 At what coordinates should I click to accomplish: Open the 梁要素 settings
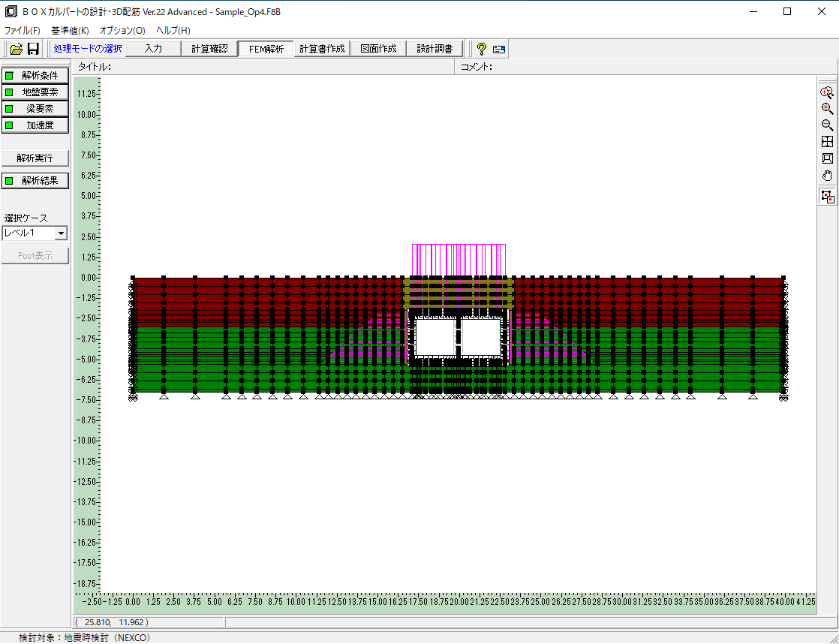35,109
